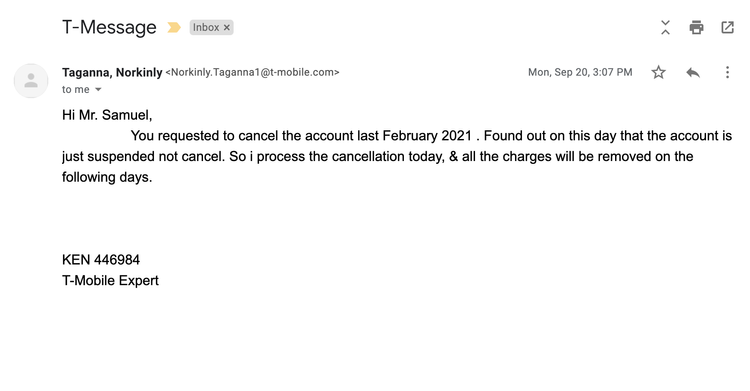Click the "following days." line in body
750x391 pixels.
107,177
